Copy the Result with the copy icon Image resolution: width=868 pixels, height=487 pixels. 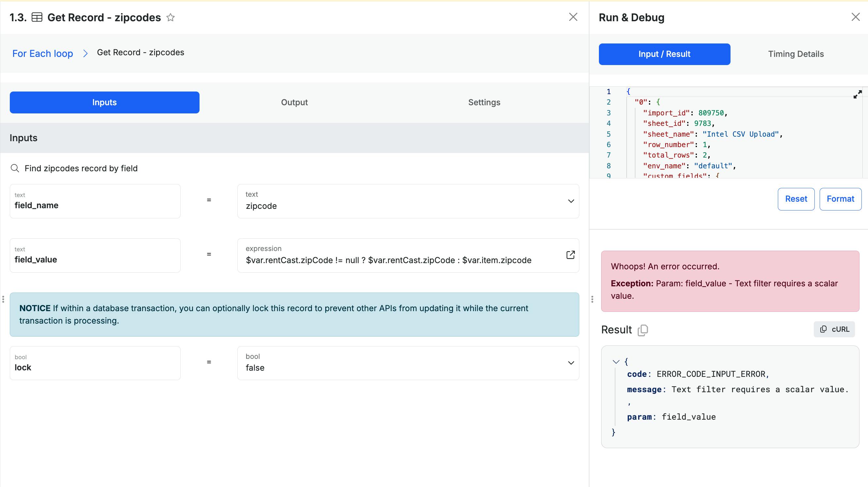click(x=643, y=330)
